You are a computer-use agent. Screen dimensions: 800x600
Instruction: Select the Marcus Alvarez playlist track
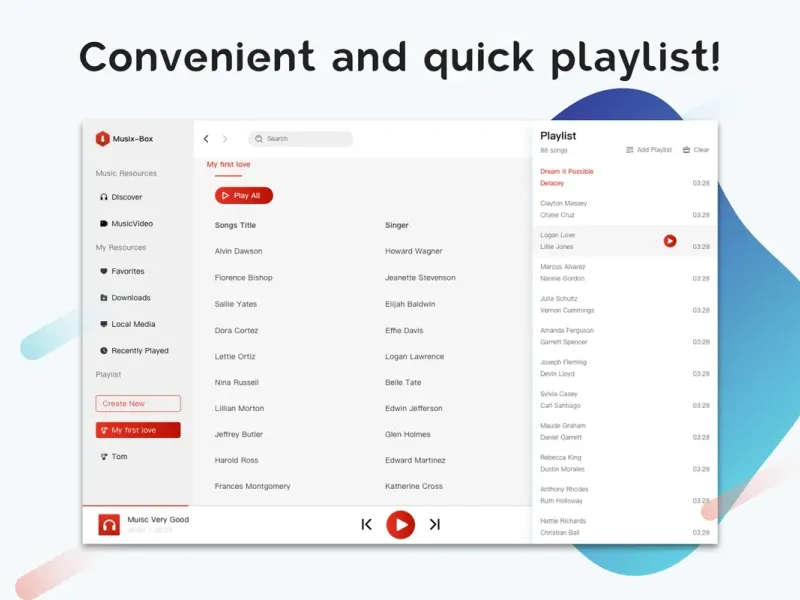pos(624,272)
